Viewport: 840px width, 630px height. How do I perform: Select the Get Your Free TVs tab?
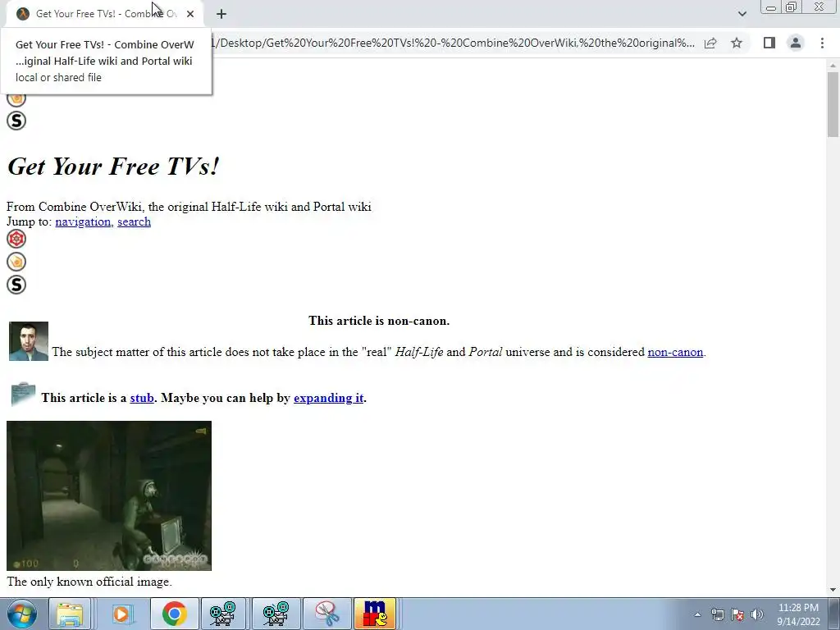pyautogui.click(x=105, y=14)
